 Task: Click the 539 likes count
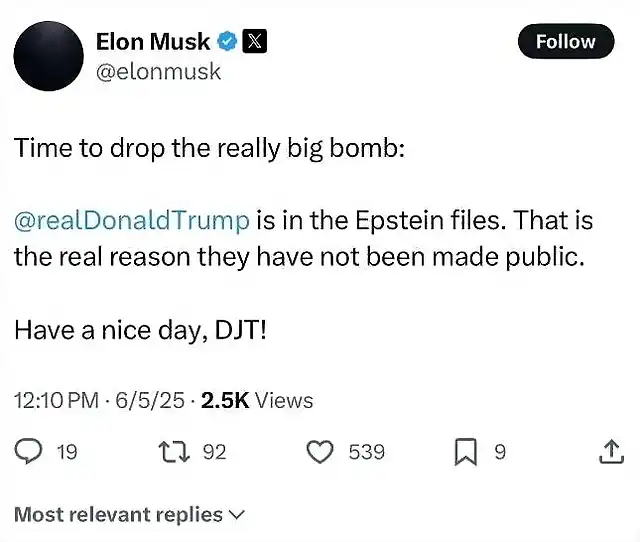coord(367,452)
